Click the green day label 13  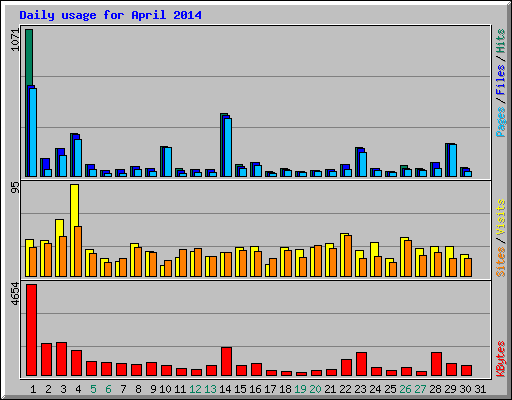[x=210, y=389]
